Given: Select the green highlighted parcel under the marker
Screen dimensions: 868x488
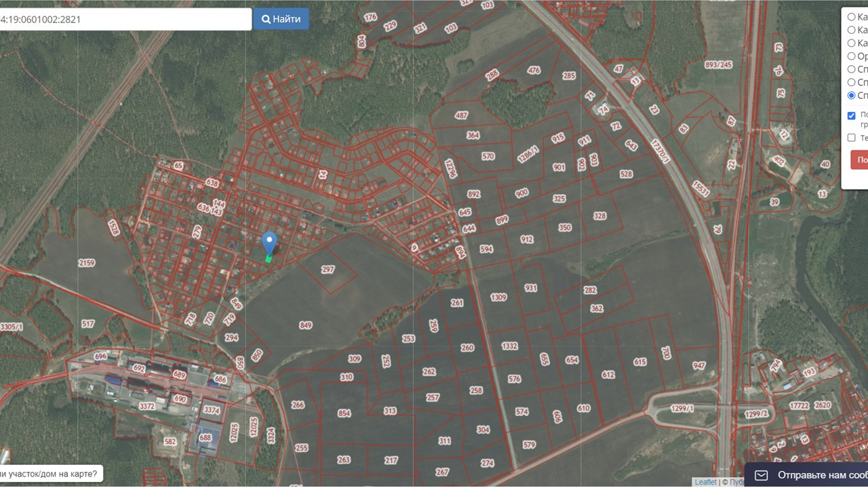Looking at the screenshot, I should tap(269, 258).
